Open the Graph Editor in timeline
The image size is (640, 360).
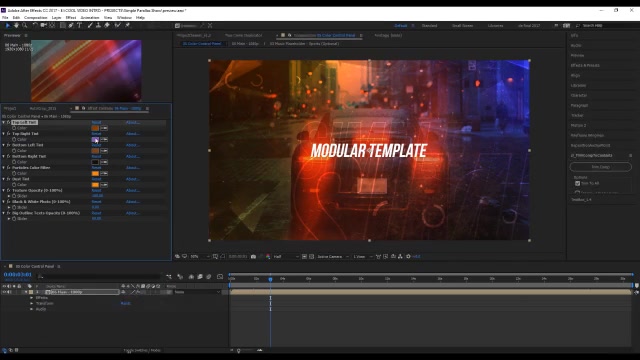point(220,277)
